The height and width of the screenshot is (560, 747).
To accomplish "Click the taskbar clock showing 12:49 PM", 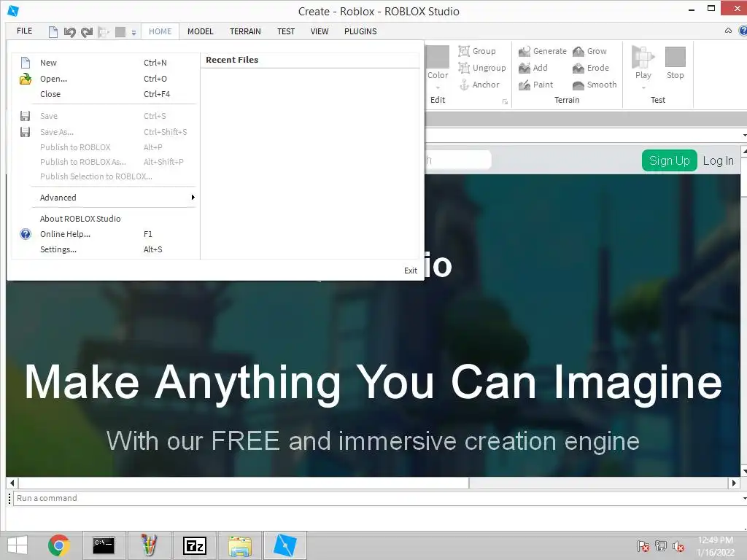I will [716, 546].
